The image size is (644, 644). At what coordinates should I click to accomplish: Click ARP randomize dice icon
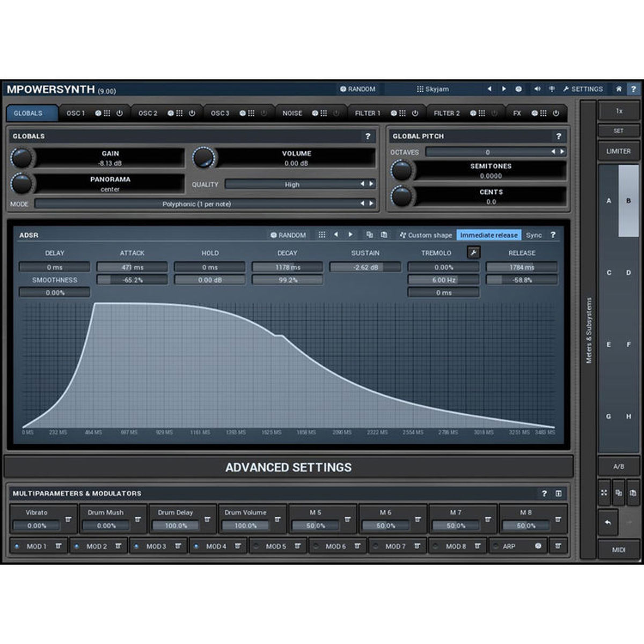click(x=538, y=546)
